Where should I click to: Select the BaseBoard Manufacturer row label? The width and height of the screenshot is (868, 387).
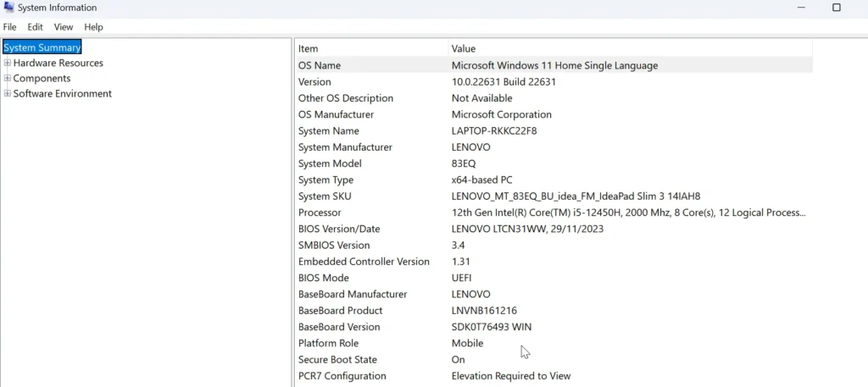(353, 294)
